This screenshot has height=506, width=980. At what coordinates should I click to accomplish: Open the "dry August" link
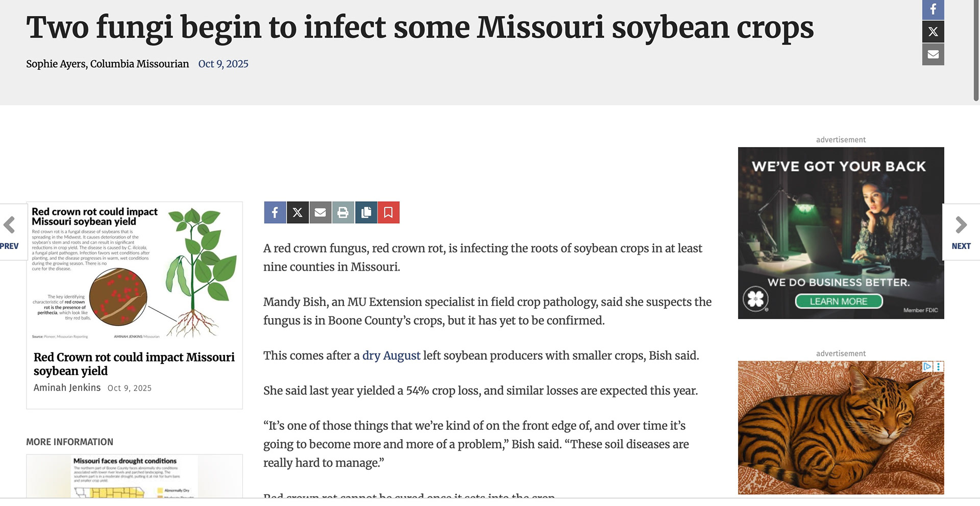[x=391, y=356]
